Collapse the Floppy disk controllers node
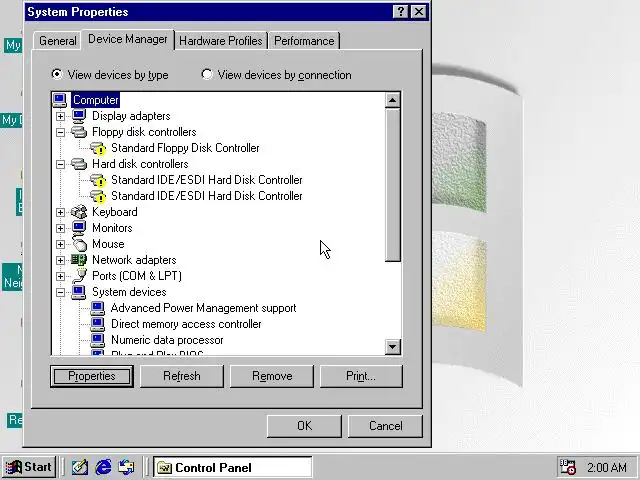640x480 pixels. pyautogui.click(x=60, y=132)
